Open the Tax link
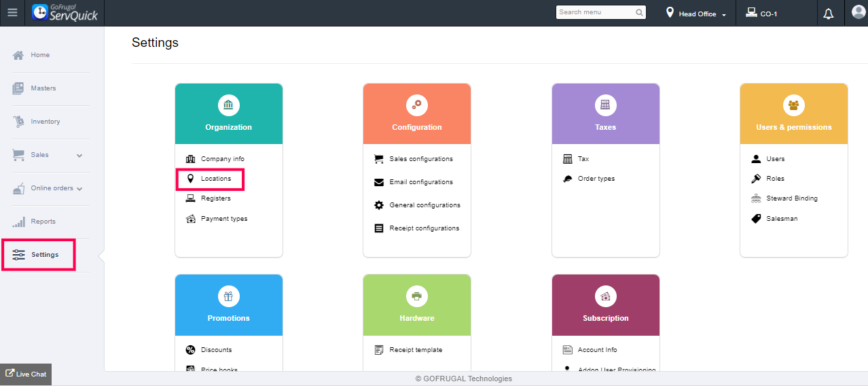 tap(583, 159)
